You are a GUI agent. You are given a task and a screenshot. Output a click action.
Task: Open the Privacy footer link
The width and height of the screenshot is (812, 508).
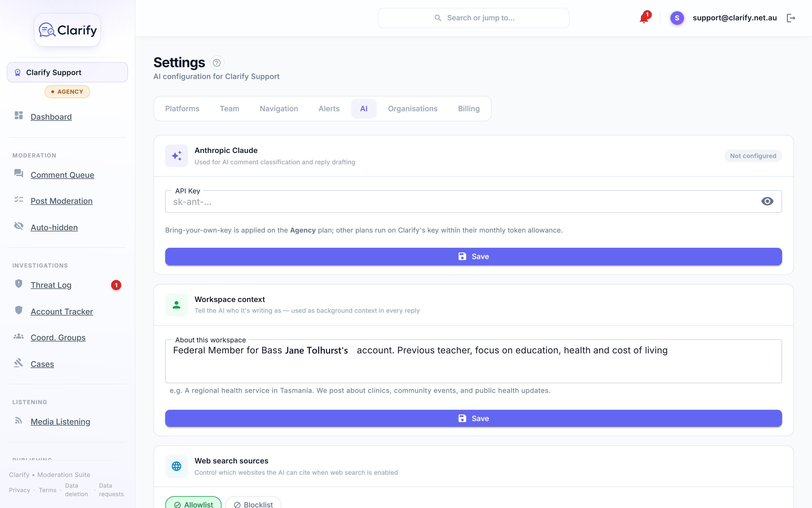(19, 490)
